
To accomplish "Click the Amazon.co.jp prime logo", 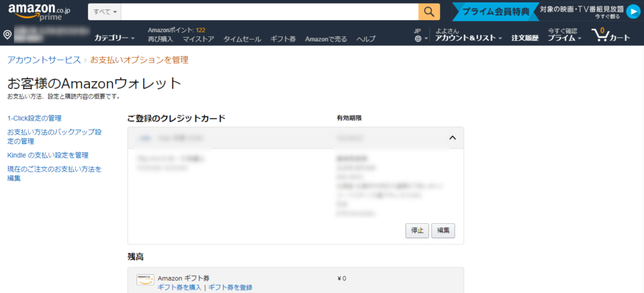I will click(x=39, y=12).
